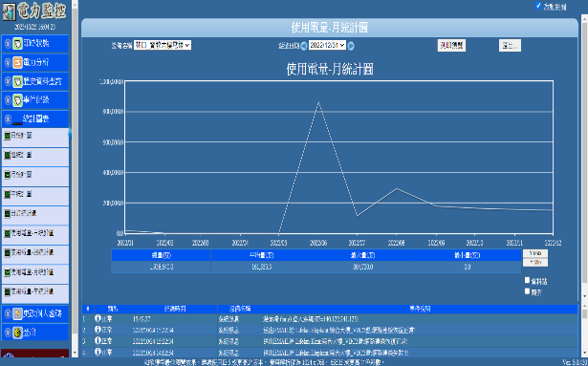588x366 pixels.
Task: Click the 最大量(度) column header
Action: click(x=362, y=255)
